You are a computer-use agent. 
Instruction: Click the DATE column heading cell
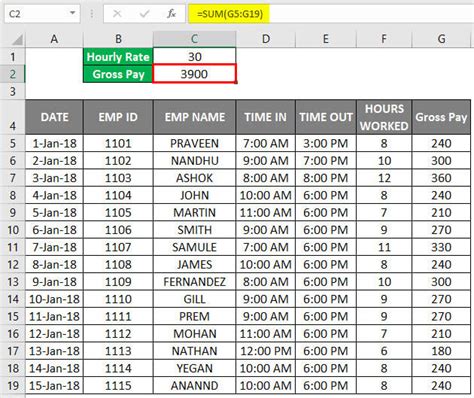point(54,117)
